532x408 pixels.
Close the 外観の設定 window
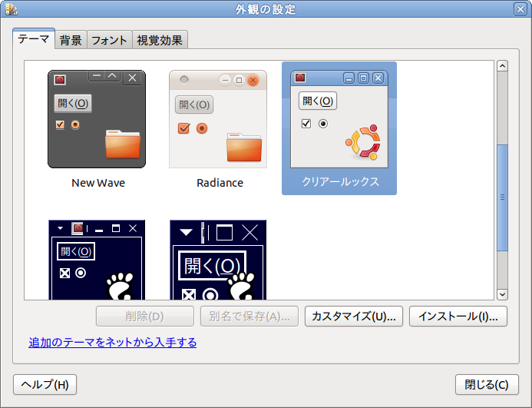pyautogui.click(x=520, y=9)
